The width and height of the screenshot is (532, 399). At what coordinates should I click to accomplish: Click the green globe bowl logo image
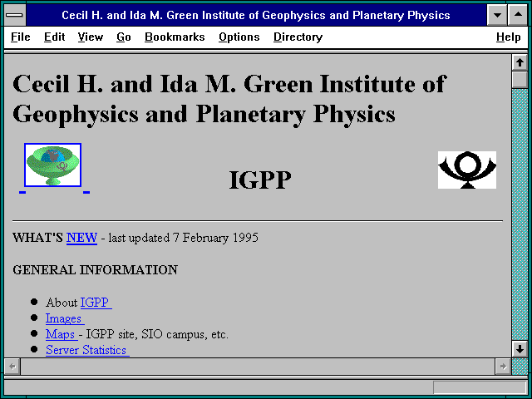click(52, 165)
